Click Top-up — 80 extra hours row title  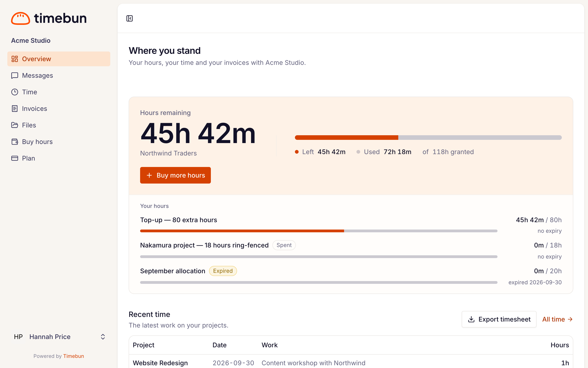pos(179,220)
